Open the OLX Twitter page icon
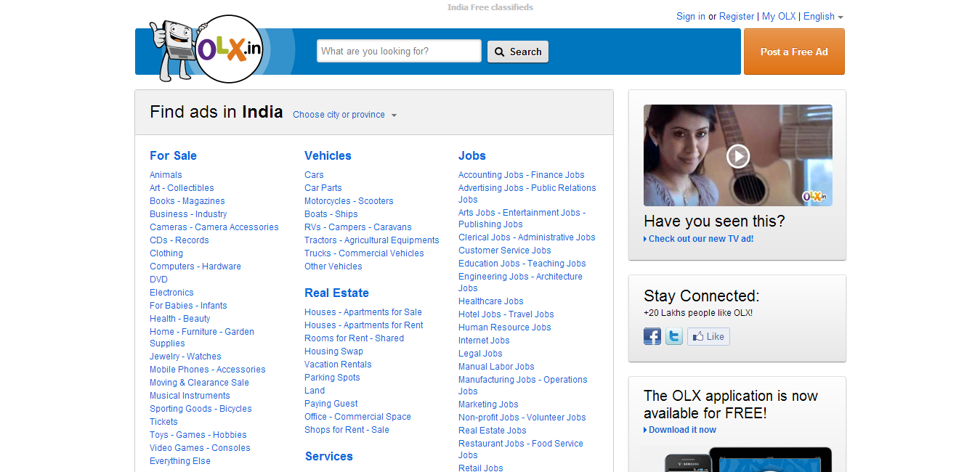Image resolution: width=980 pixels, height=472 pixels. pyautogui.click(x=674, y=336)
